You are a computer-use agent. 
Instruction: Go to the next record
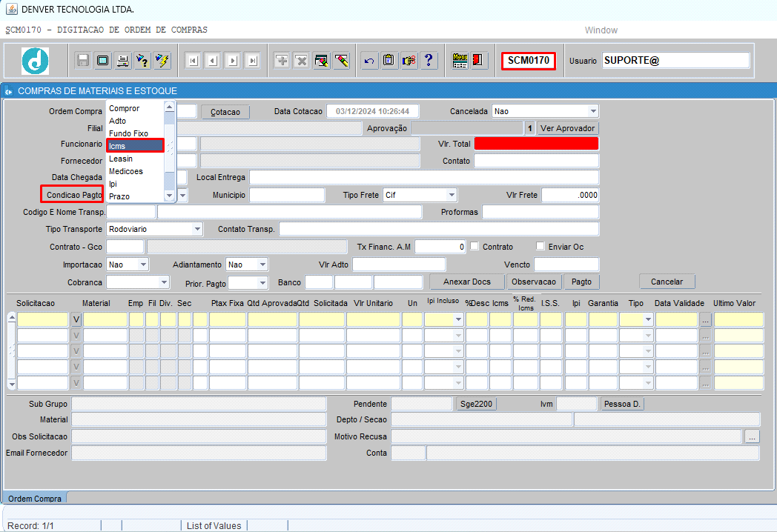233,61
